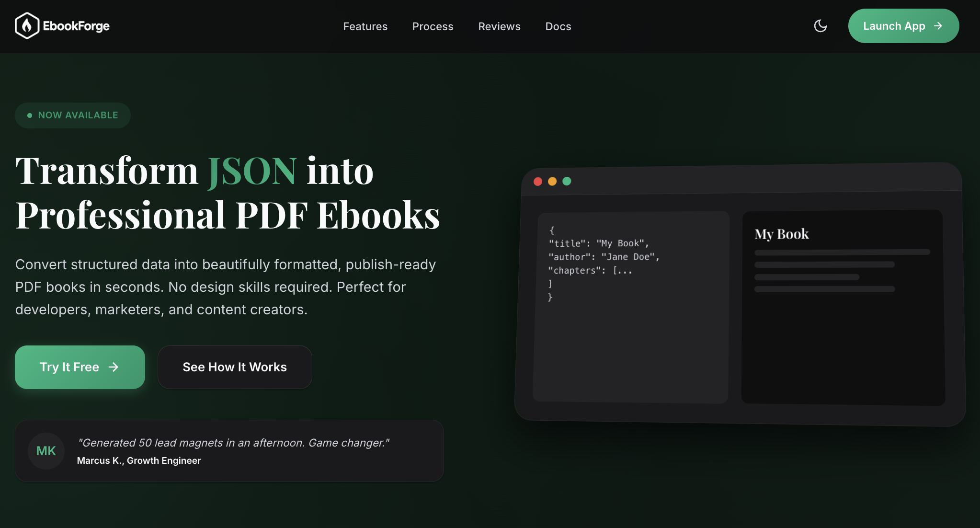The width and height of the screenshot is (980, 528).
Task: Toggle dark mode with the moon icon
Action: click(x=820, y=26)
